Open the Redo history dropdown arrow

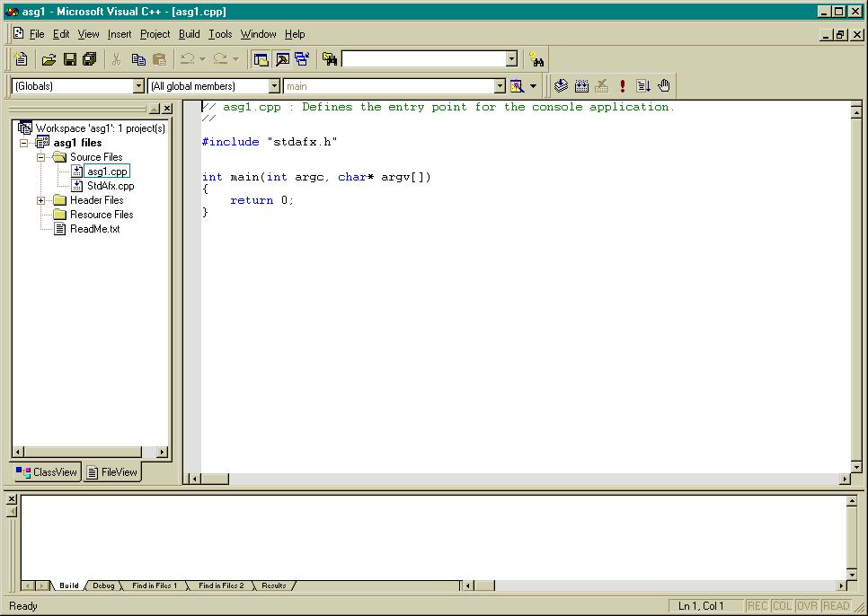235,58
